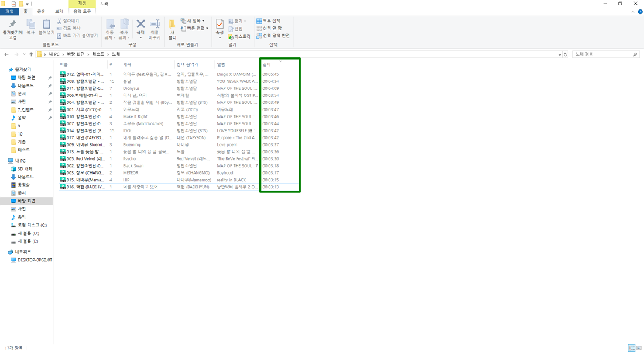Click the 삭제 X delete icon
Screen dimensions: 644x352
[141, 24]
